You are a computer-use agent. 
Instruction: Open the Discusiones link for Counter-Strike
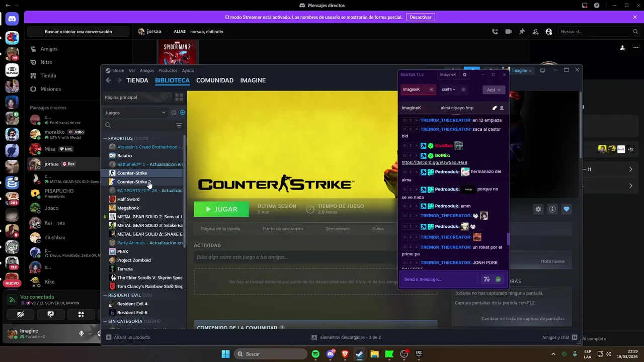(x=338, y=229)
